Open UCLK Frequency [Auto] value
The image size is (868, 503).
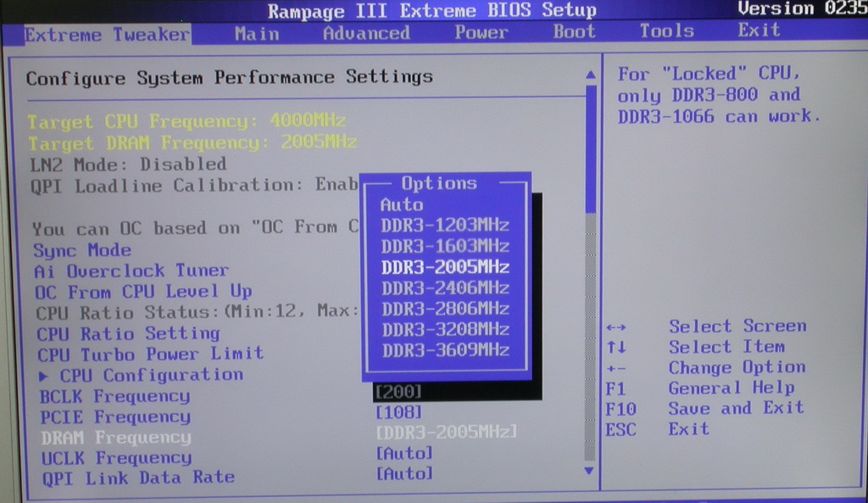[404, 453]
